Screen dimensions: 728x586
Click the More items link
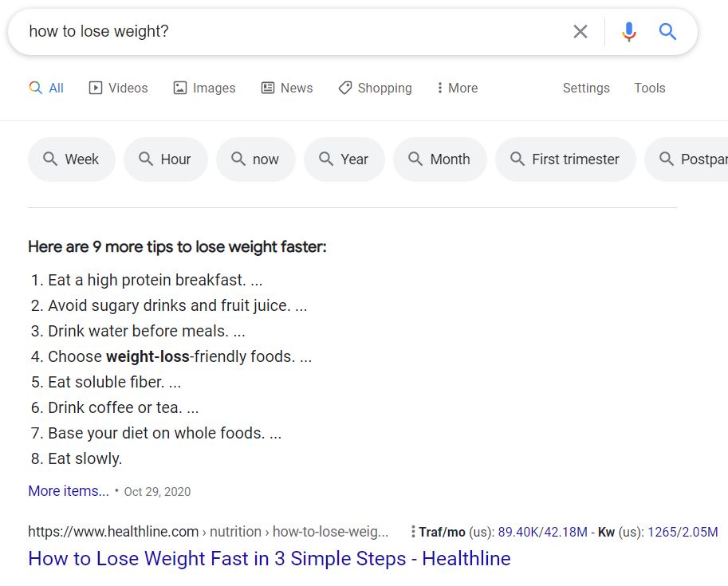click(69, 491)
